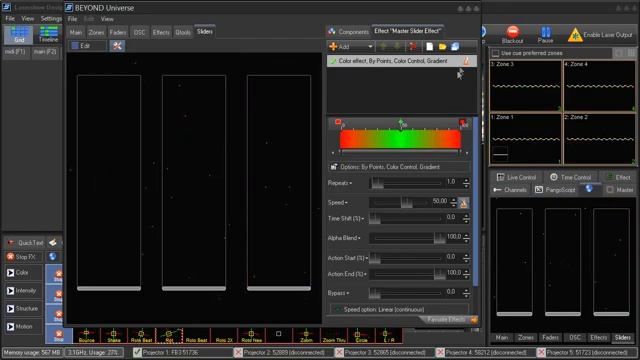The image size is (640, 360).
Task: Select the Zoom motion effect cue
Action: click(306, 336)
